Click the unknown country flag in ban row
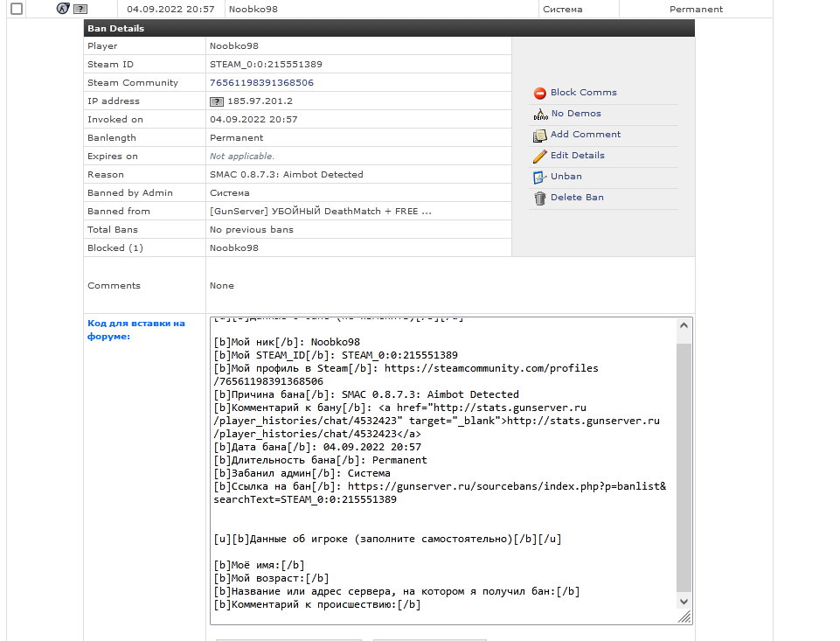The height and width of the screenshot is (641, 840). point(80,9)
